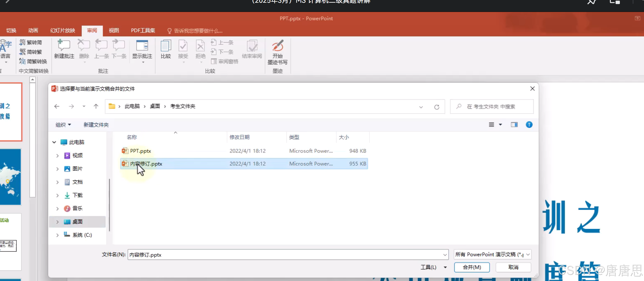Convert Traditional to Simplified (繁转简)
The height and width of the screenshot is (281, 644).
click(31, 42)
